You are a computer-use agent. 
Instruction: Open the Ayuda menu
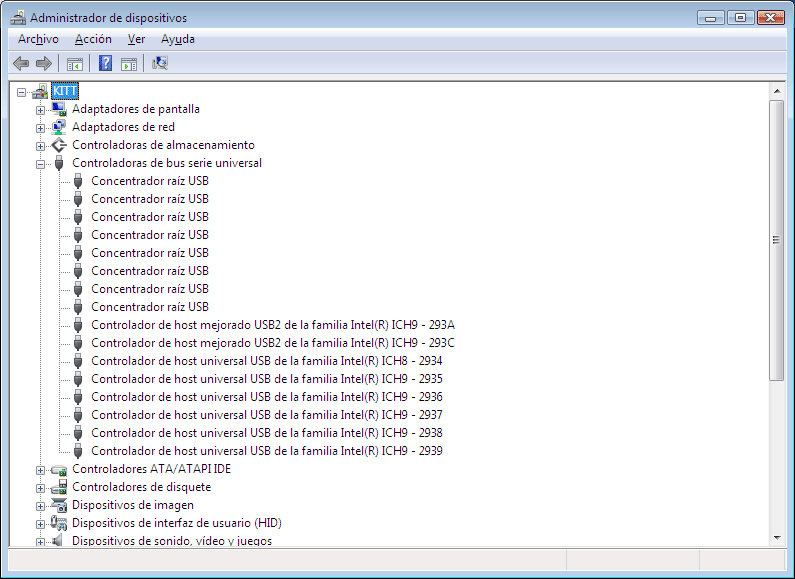[x=178, y=39]
